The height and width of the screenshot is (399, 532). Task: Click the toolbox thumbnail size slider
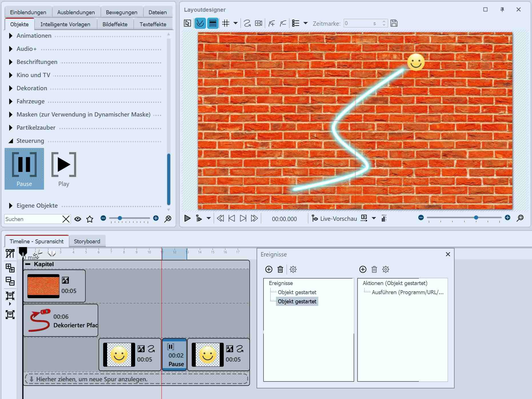tap(120, 218)
